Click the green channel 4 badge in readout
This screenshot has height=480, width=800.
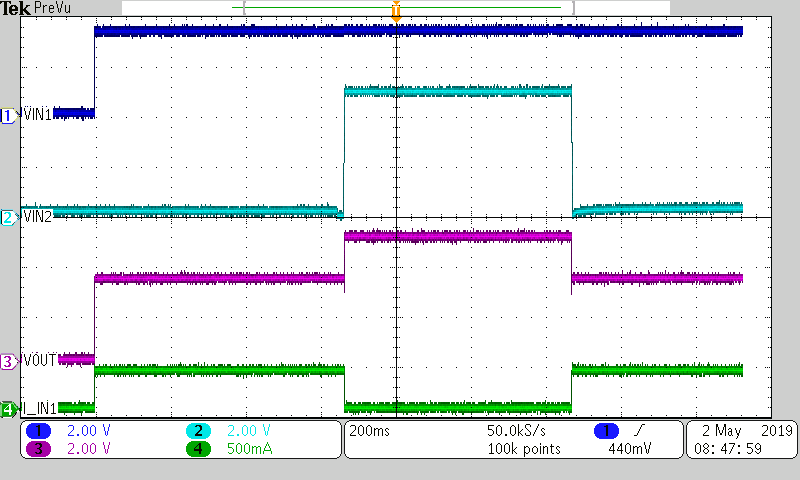pyautogui.click(x=198, y=448)
